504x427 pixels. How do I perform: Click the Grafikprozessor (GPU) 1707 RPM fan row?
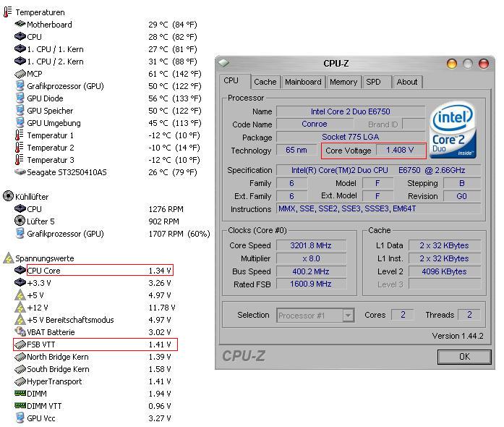point(112,234)
